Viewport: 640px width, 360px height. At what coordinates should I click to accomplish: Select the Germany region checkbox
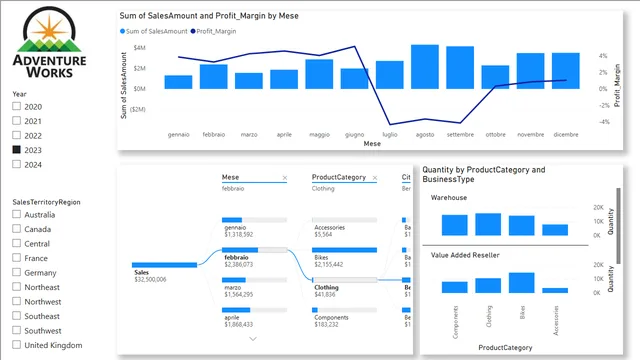tap(16, 272)
